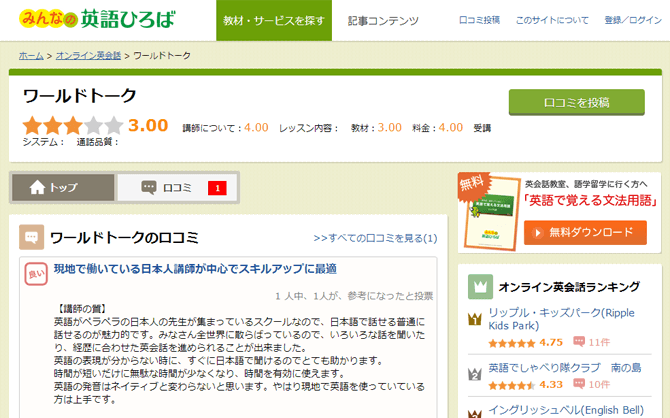The height and width of the screenshot is (418, 670).
Task: Open すべての口コミを見る(1) link
Action: 375,238
